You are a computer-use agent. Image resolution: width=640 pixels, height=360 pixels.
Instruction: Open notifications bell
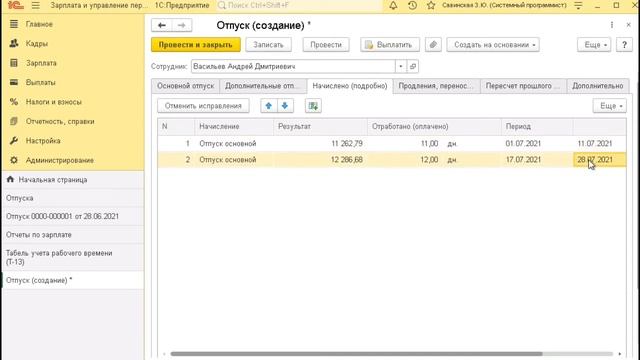(393, 5)
